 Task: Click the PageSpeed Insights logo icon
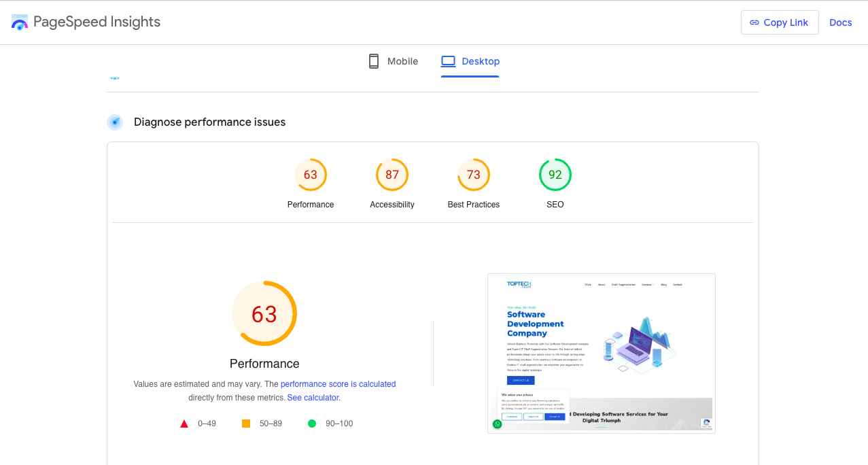(x=20, y=22)
